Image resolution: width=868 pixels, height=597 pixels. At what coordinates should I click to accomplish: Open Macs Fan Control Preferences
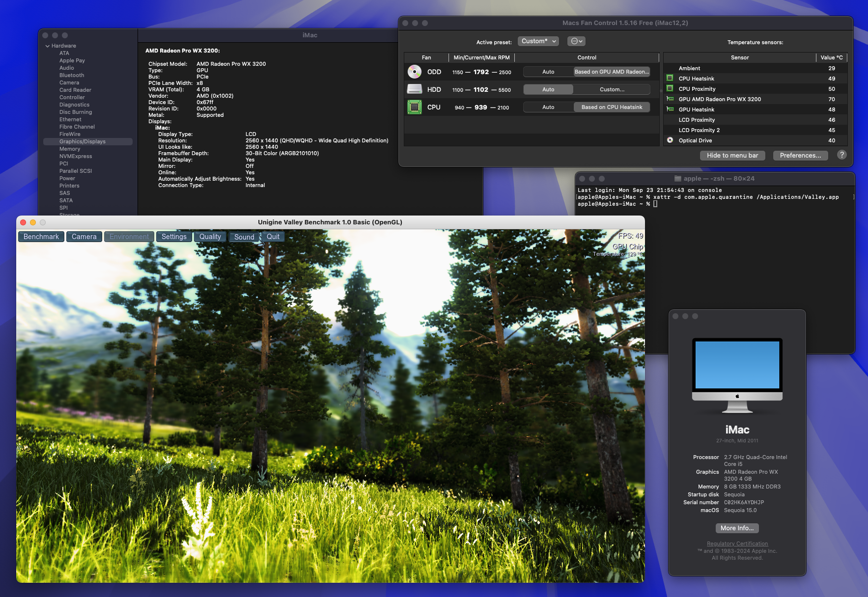[x=800, y=155]
